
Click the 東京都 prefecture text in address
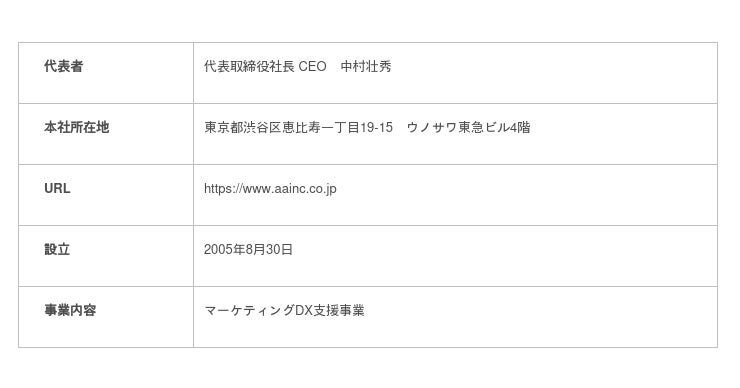(x=223, y=127)
